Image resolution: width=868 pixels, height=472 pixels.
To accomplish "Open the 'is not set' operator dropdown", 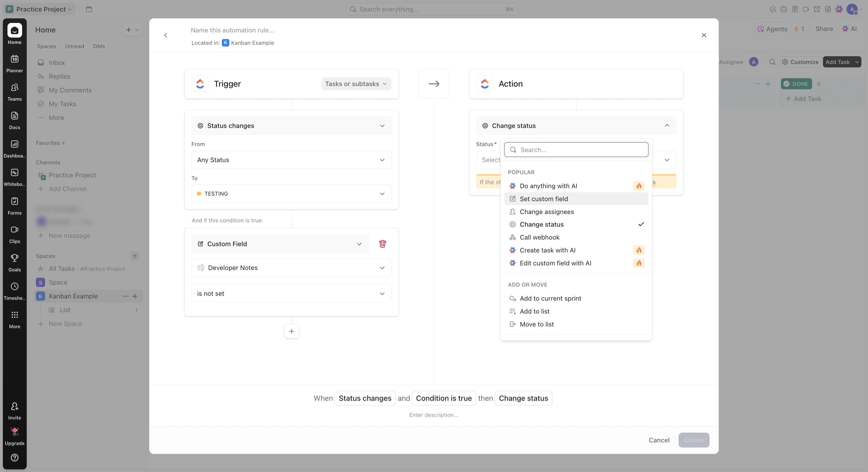I will pyautogui.click(x=291, y=293).
